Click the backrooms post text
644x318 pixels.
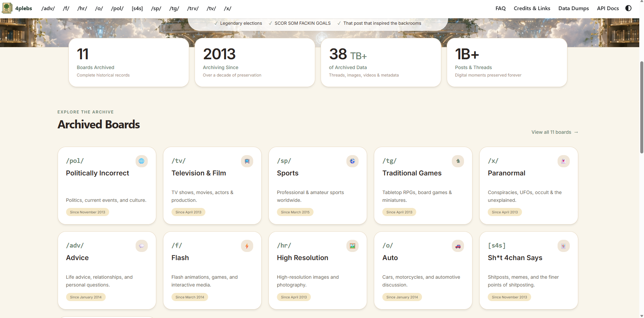tap(382, 23)
